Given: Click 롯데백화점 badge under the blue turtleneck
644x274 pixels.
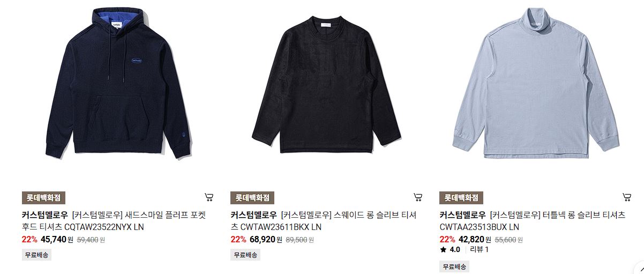Looking at the screenshot, I should 461,198.
